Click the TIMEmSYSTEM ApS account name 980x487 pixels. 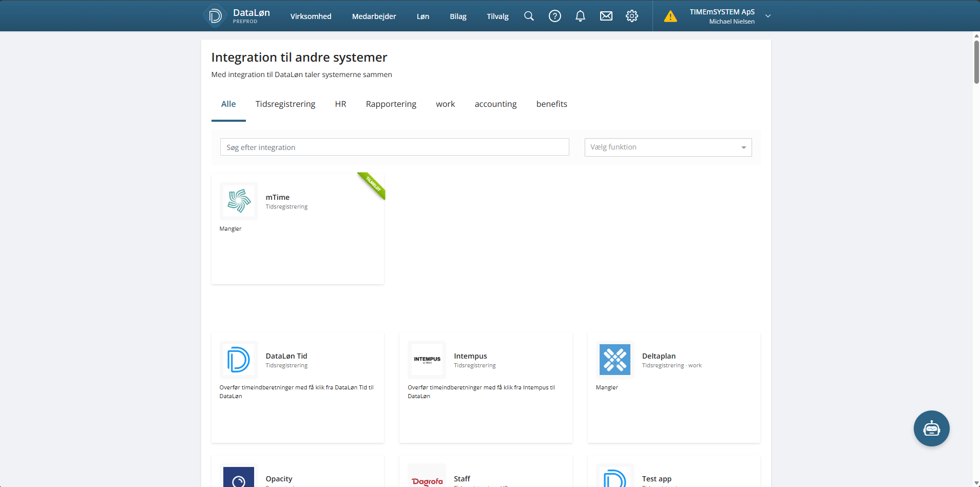click(x=722, y=12)
